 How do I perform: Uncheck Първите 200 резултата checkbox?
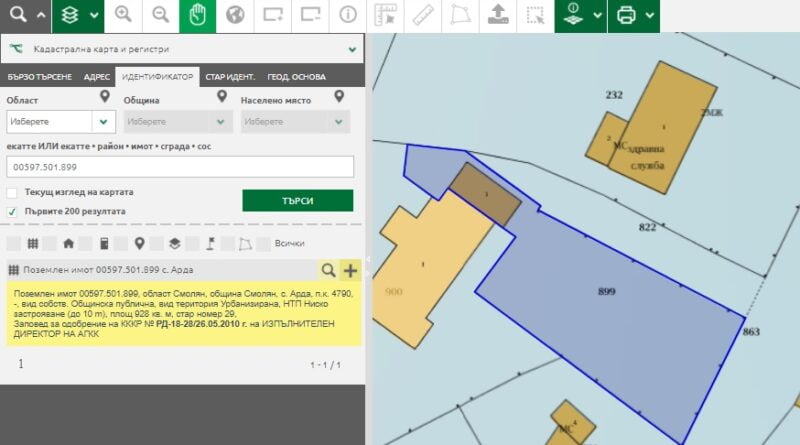[12, 212]
